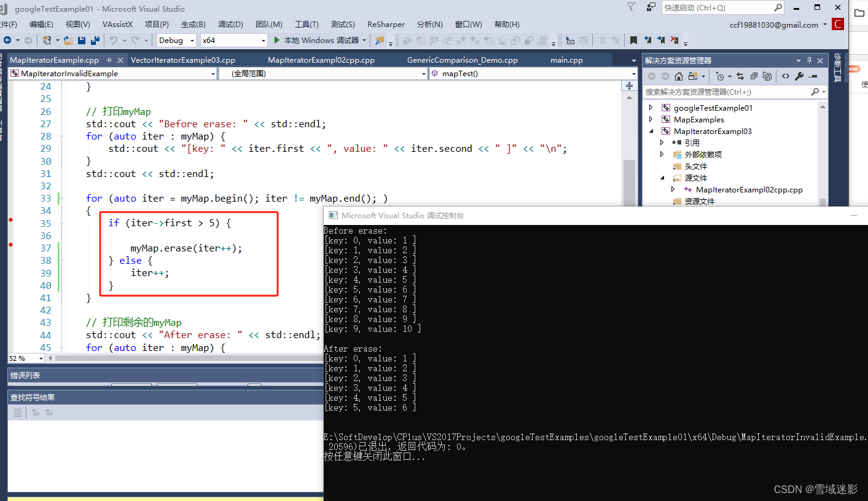The image size is (868, 501).
Task: Click the New Project toolbar icon
Action: click(x=47, y=40)
